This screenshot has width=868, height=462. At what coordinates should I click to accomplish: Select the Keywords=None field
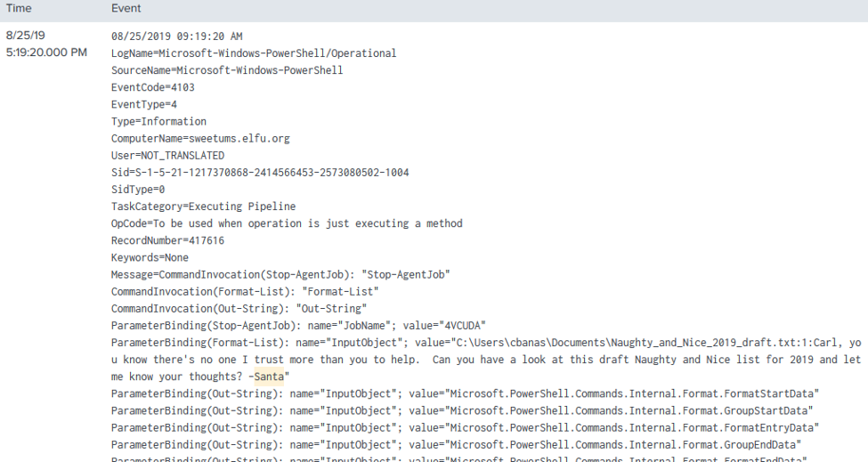150,257
